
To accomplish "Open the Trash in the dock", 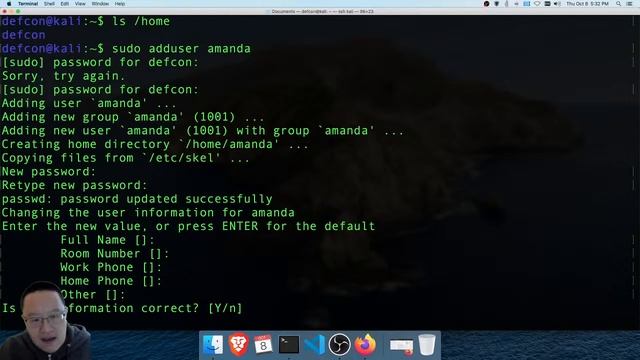I will (x=427, y=345).
